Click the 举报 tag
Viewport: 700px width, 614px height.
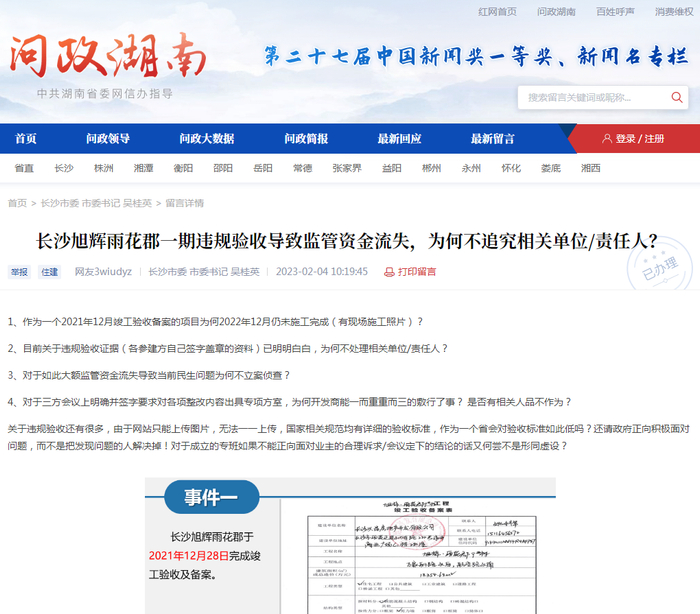click(19, 272)
